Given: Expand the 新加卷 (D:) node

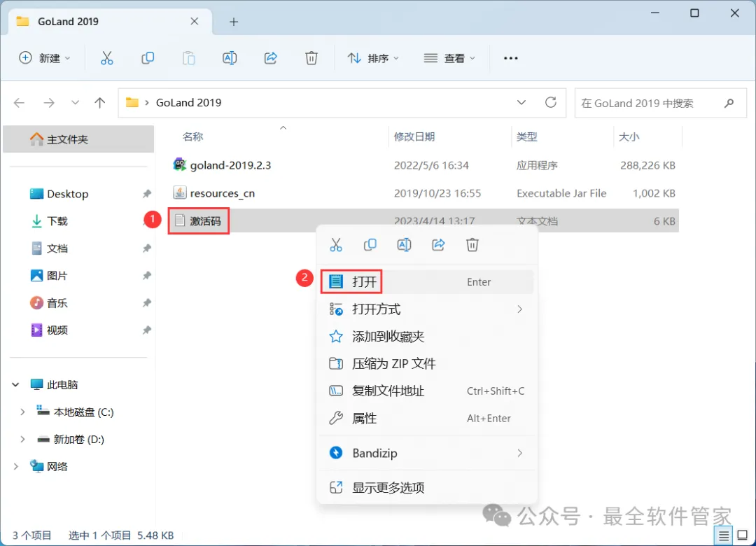Looking at the screenshot, I should pyautogui.click(x=22, y=440).
